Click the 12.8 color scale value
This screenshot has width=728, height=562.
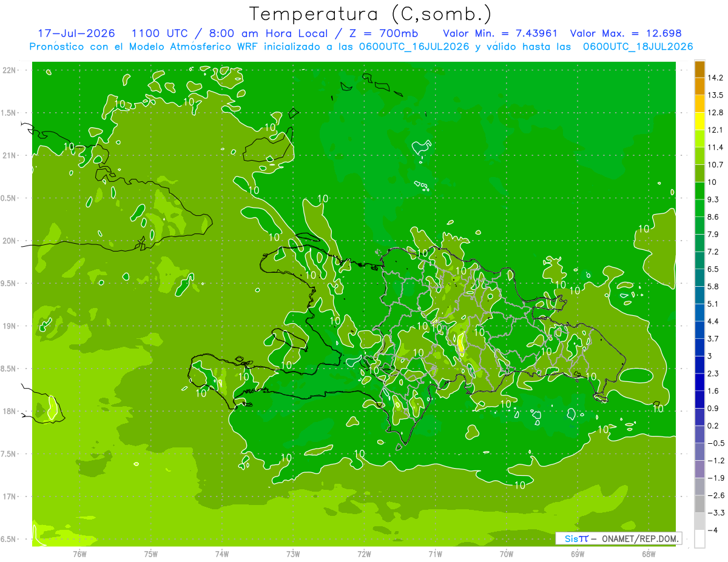[x=716, y=112]
